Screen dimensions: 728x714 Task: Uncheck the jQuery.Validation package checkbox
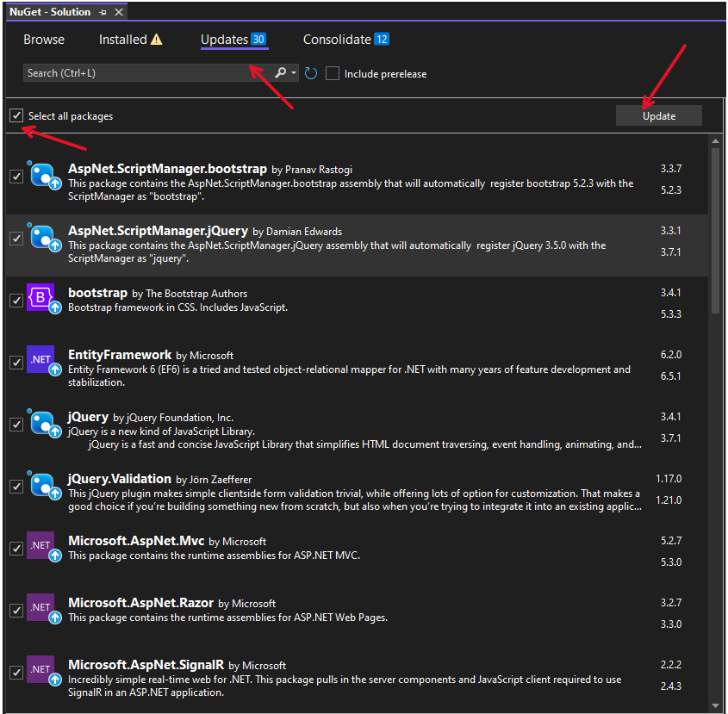pos(16,486)
